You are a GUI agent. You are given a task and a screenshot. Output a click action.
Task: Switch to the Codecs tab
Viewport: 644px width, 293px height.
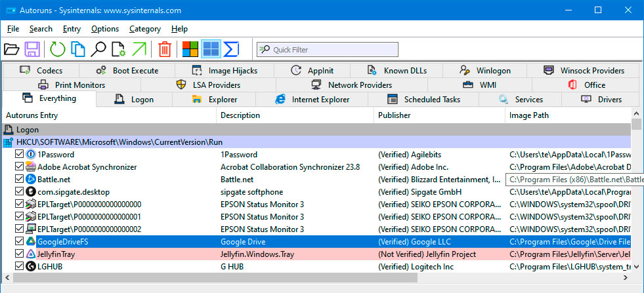click(41, 71)
